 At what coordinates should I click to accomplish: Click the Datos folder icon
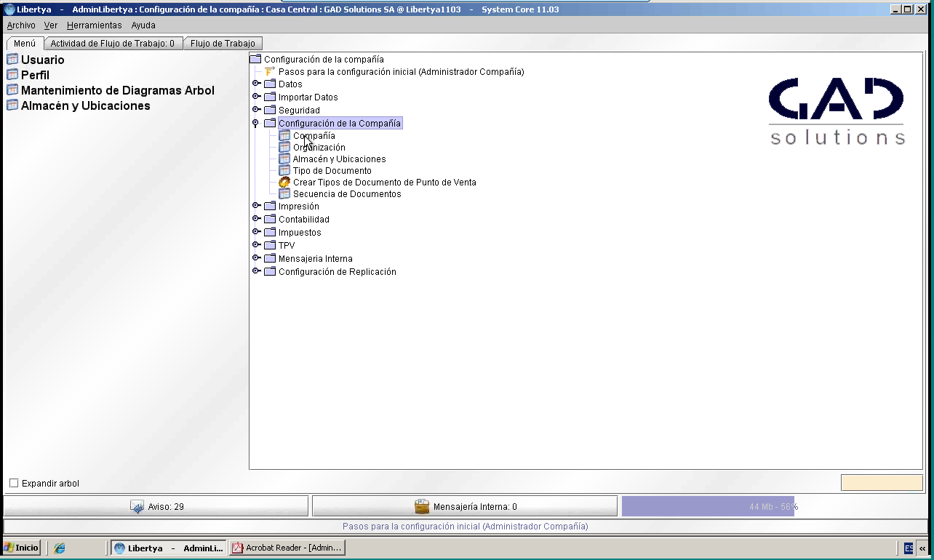270,84
